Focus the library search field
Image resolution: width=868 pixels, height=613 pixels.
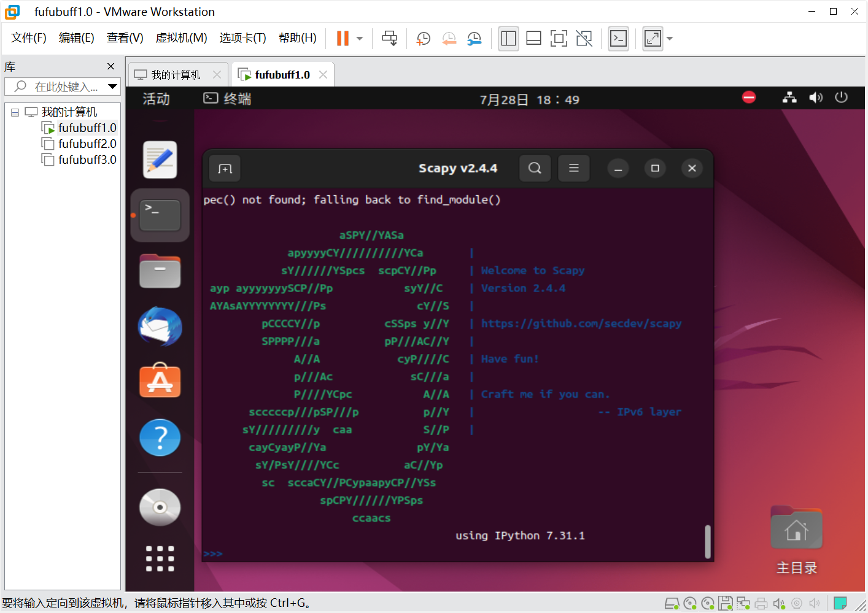pos(61,87)
